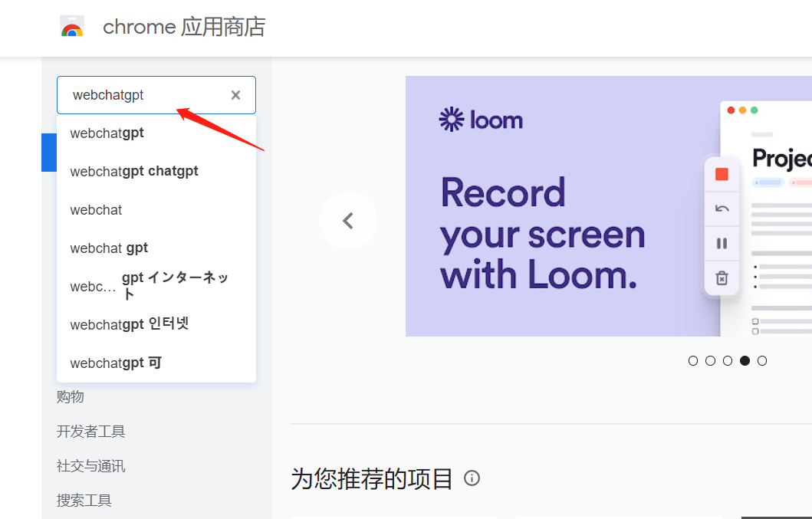The width and height of the screenshot is (812, 519).
Task: Jump to the third carousel slide dot
Action: tap(728, 360)
